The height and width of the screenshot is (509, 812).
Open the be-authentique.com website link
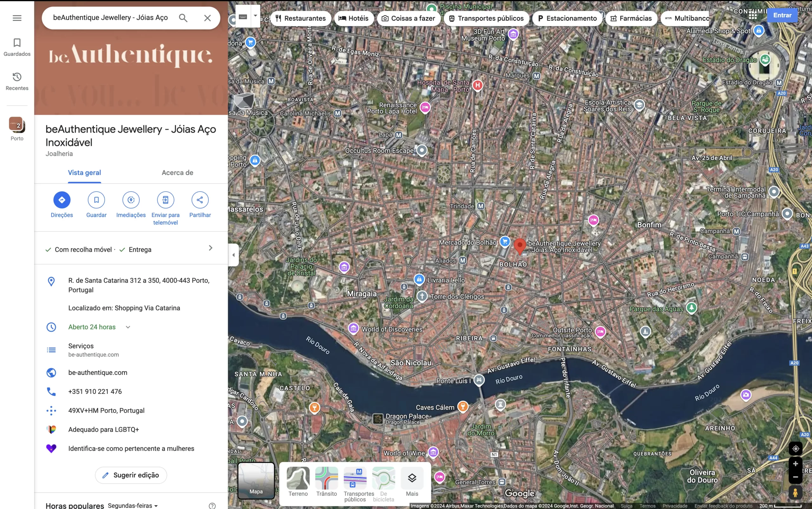tap(98, 372)
